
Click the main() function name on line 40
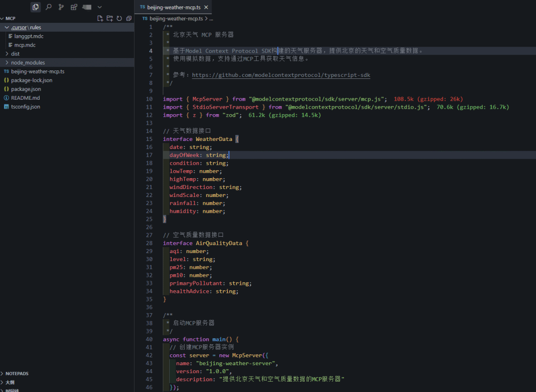219,339
